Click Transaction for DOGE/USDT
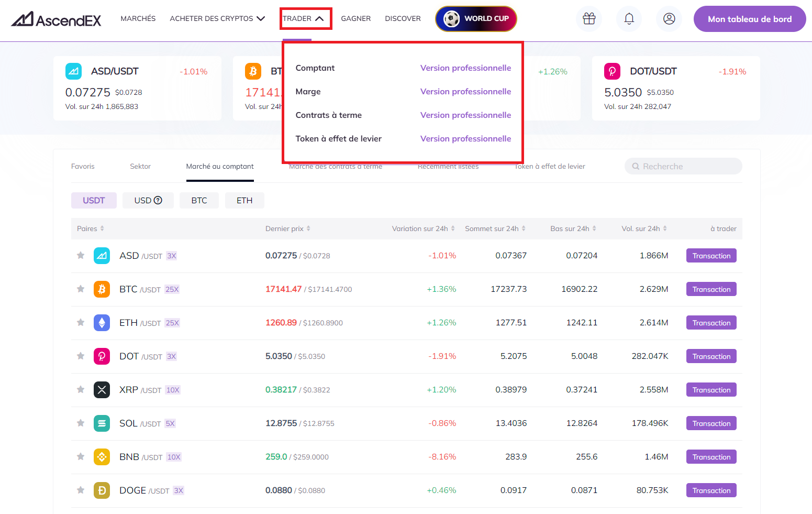812x514 pixels. point(711,490)
